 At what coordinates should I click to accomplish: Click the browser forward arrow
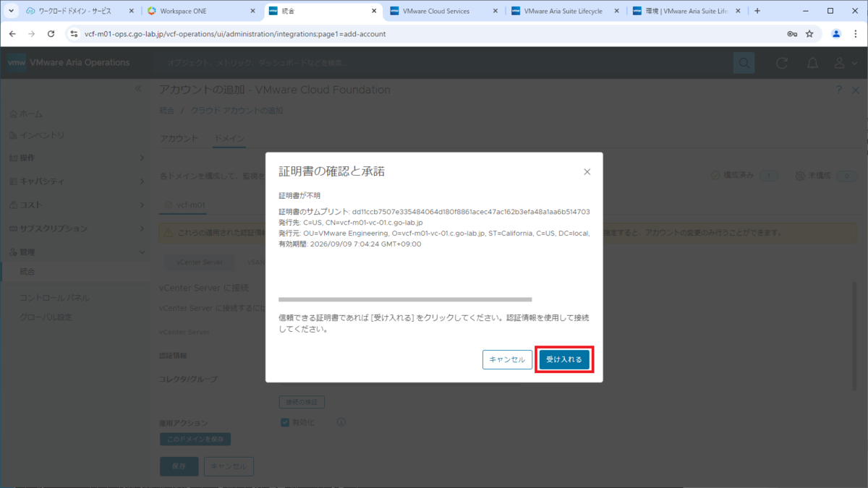point(32,34)
